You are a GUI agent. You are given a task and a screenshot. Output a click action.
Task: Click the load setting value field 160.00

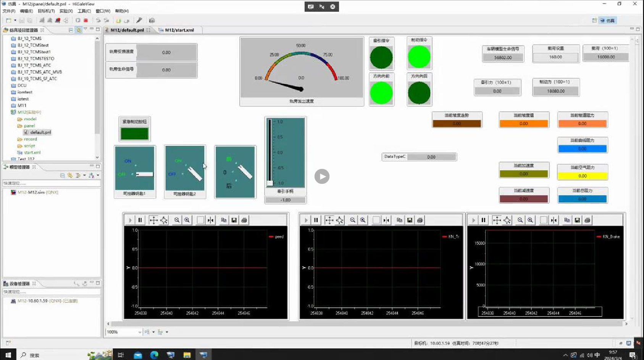pos(555,57)
